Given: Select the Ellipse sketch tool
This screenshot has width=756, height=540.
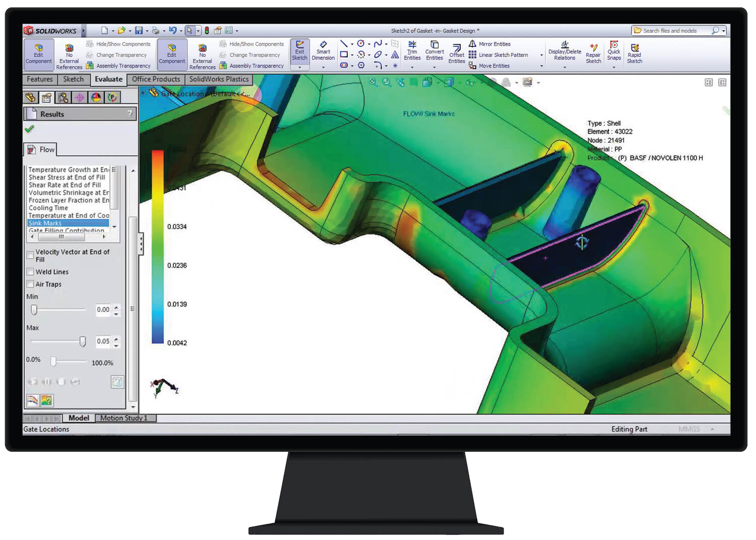Looking at the screenshot, I should 378,54.
